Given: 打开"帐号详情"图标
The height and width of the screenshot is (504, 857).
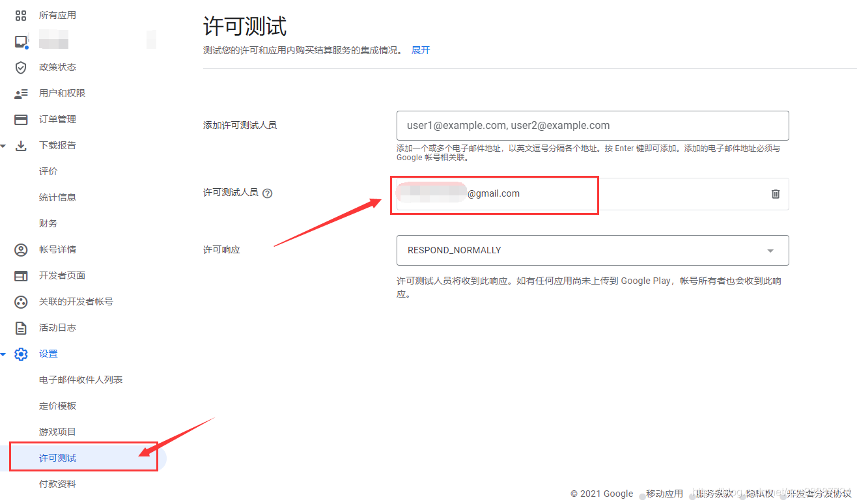Looking at the screenshot, I should (20, 249).
